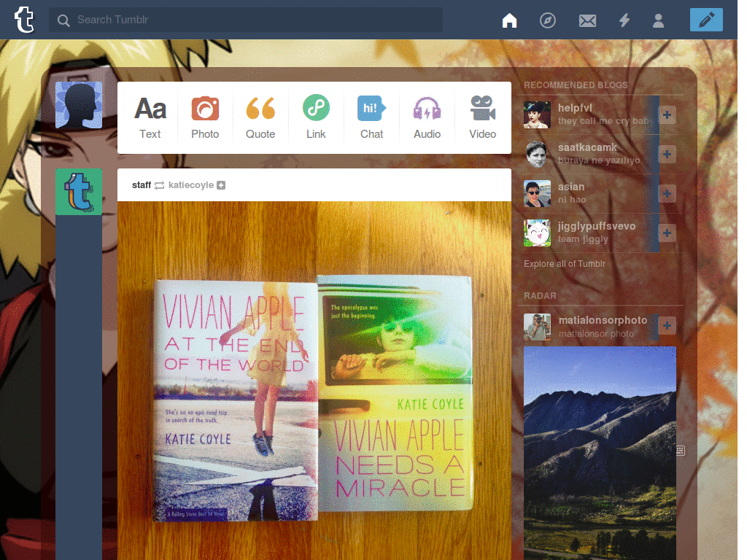The width and height of the screenshot is (747, 560).
Task: Click the Tumblr logo in the header
Action: pos(24,20)
